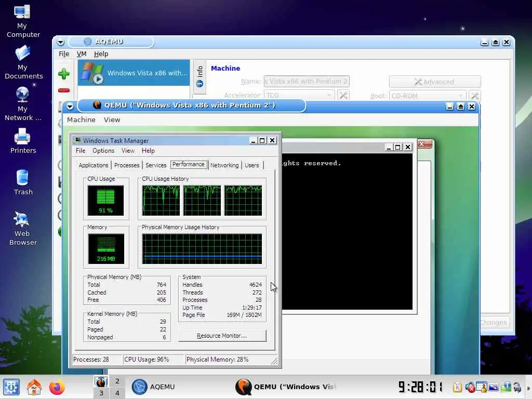The image size is (532, 399).
Task: Open My Network desktop icon
Action: [x=22, y=104]
